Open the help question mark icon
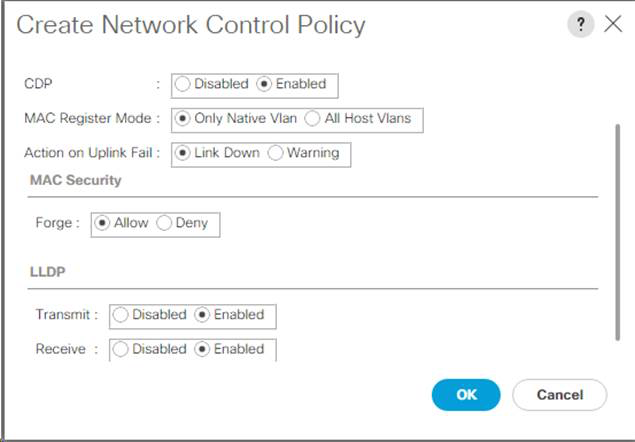Image resolution: width=635 pixels, height=442 pixels. [580, 25]
